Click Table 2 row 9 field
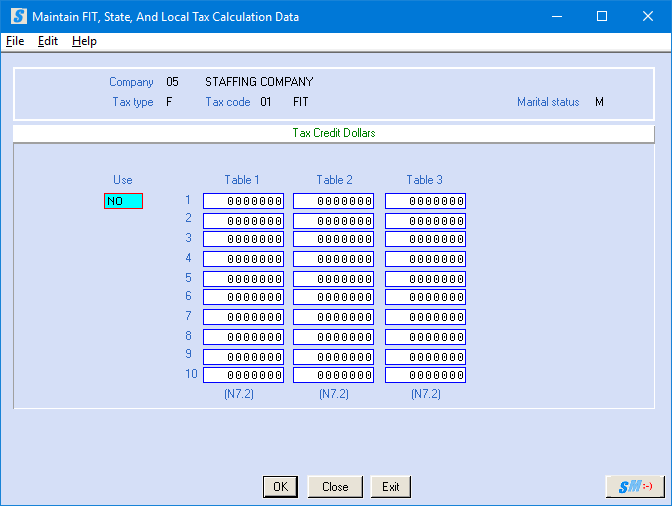 point(333,357)
